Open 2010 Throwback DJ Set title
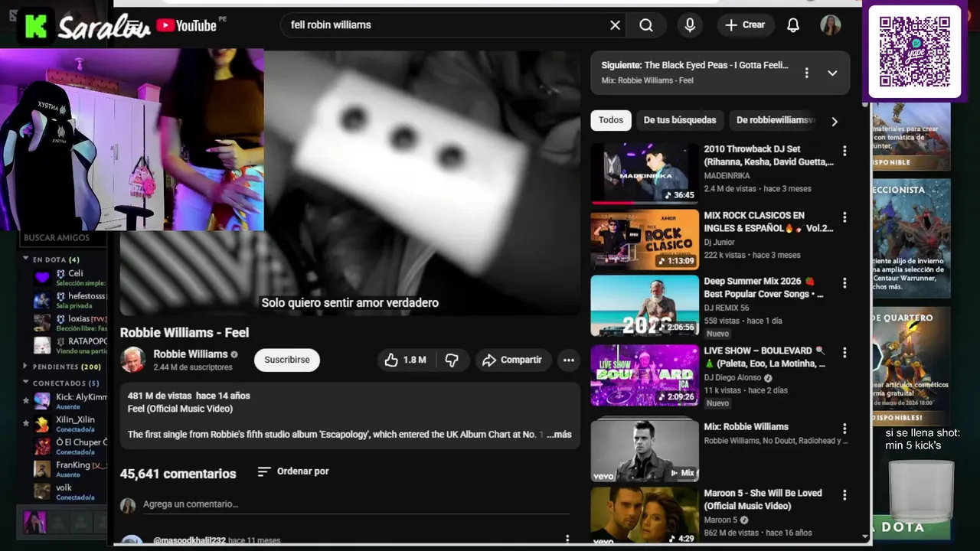The image size is (980, 551). [x=769, y=155]
